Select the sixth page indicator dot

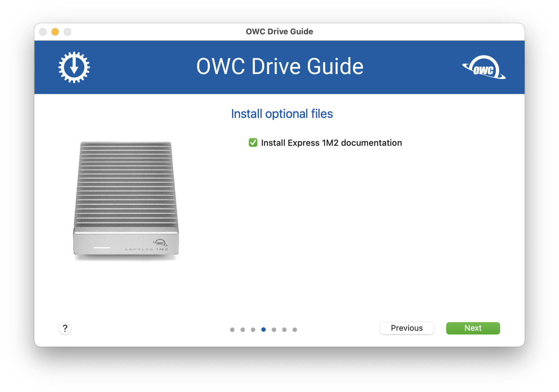pyautogui.click(x=284, y=330)
